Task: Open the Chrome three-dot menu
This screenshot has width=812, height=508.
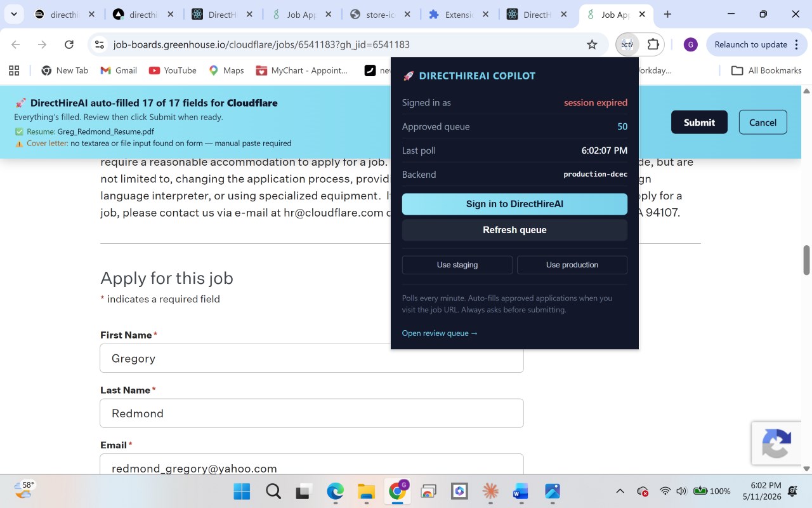Action: click(796, 44)
